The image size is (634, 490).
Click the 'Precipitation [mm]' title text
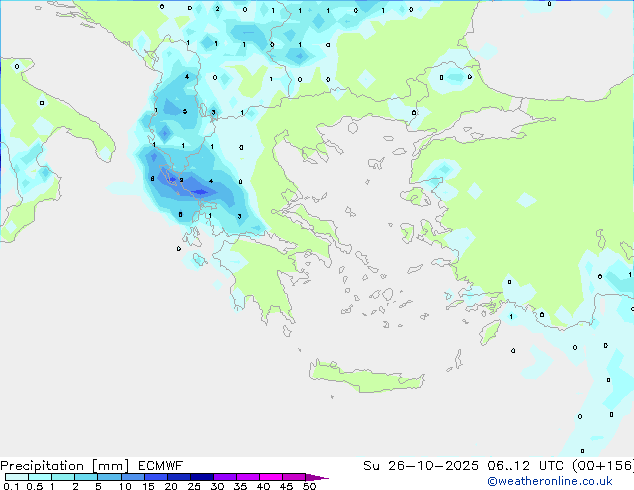coord(64,466)
